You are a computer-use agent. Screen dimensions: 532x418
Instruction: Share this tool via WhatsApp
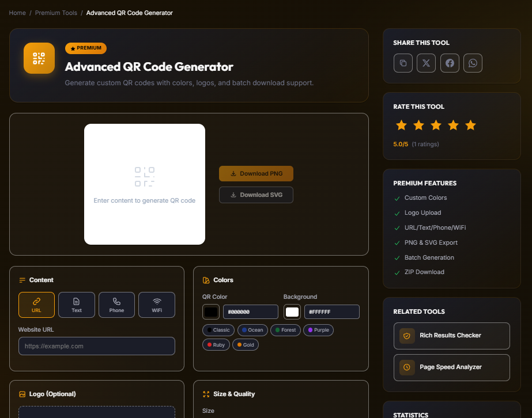(x=473, y=63)
